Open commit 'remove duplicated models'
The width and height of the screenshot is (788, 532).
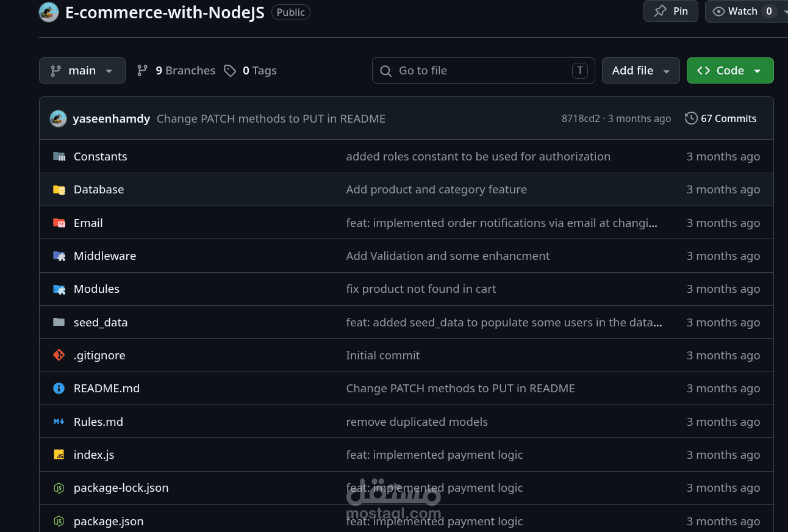[417, 422]
